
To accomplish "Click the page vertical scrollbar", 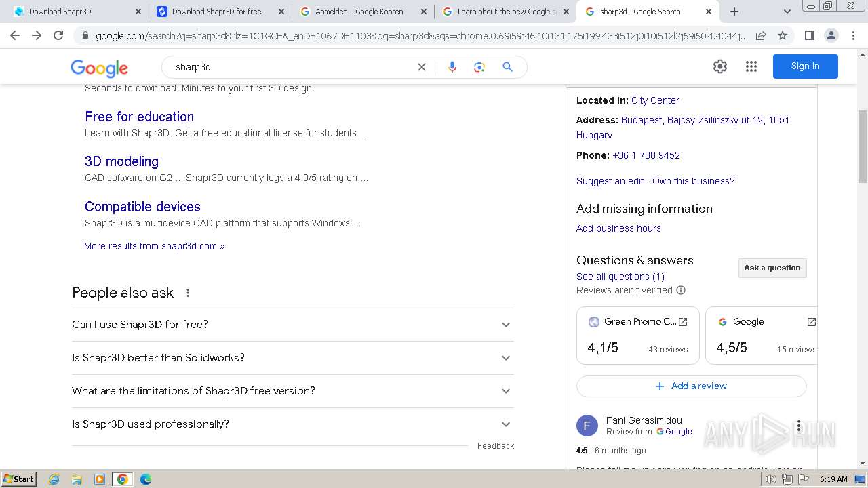I will (x=863, y=147).
